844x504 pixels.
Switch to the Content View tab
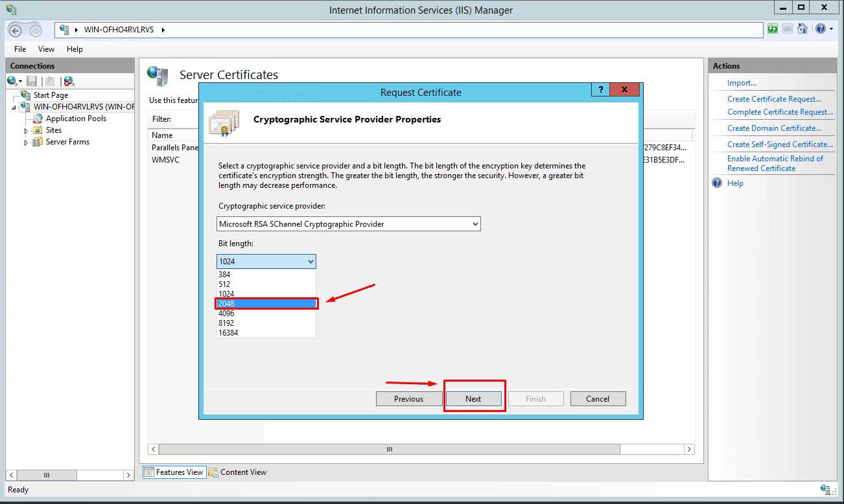pos(237,472)
